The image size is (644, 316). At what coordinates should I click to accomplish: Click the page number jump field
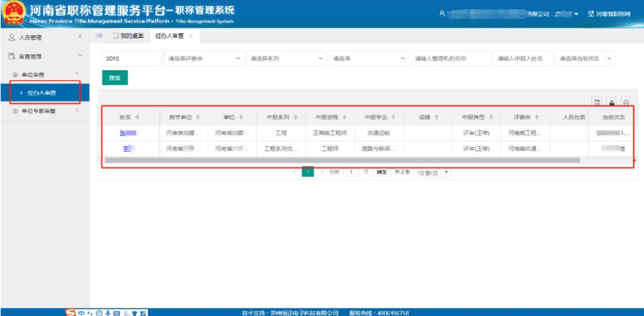(x=351, y=172)
